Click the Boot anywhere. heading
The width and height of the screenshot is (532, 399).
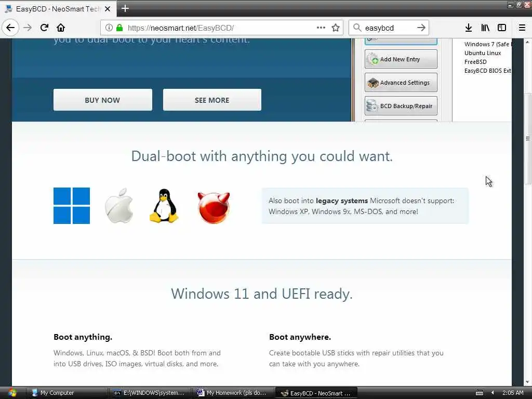(x=300, y=337)
